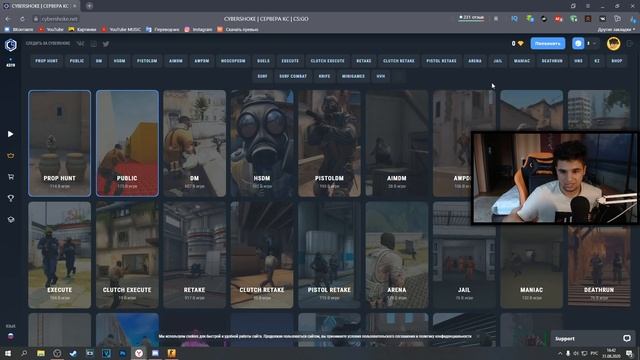640x360 pixels.
Task: Expand the Другие закладки bookmarks folder
Action: pos(616,29)
